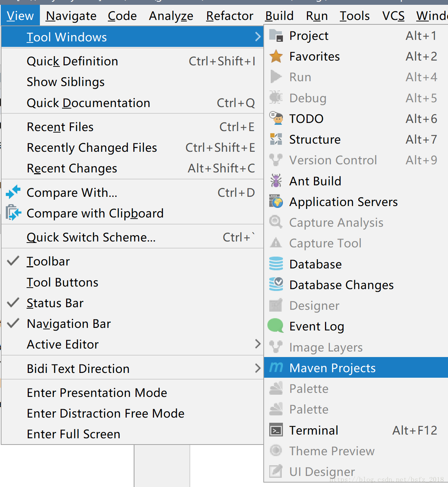The image size is (448, 487).
Task: Open the Build menu in menu bar
Action: point(280,16)
